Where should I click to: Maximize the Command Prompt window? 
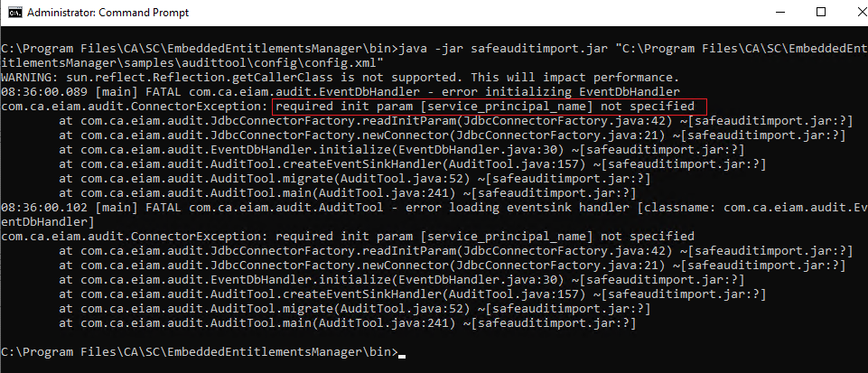click(820, 13)
